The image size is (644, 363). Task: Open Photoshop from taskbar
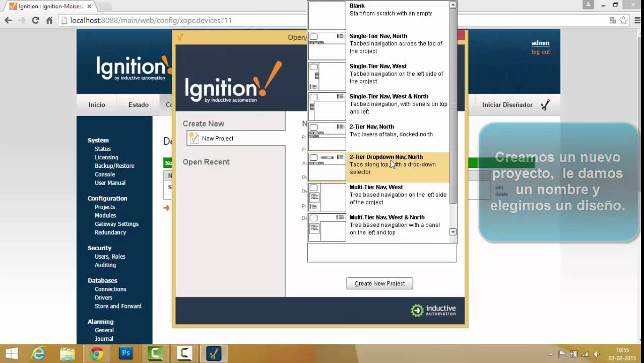(126, 353)
